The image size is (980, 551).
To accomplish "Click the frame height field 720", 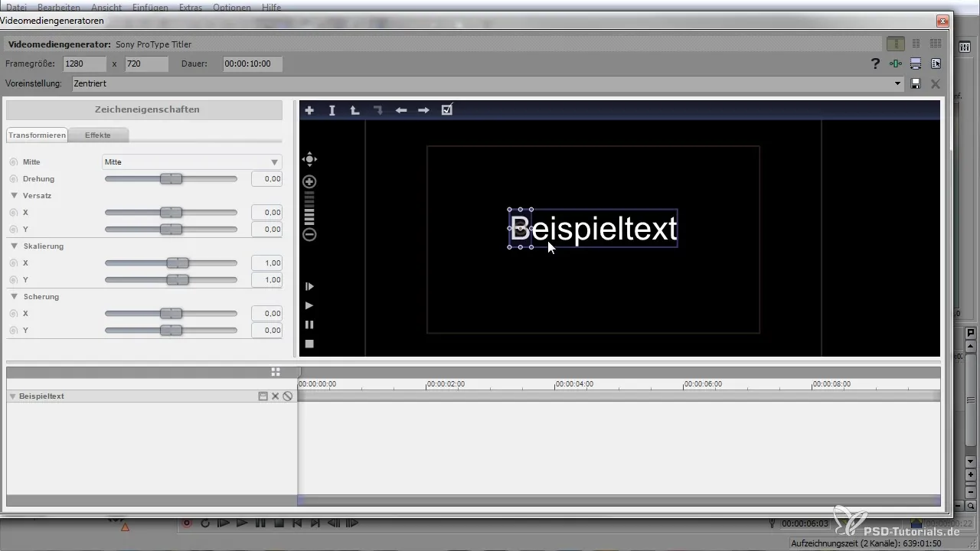I will (x=146, y=64).
